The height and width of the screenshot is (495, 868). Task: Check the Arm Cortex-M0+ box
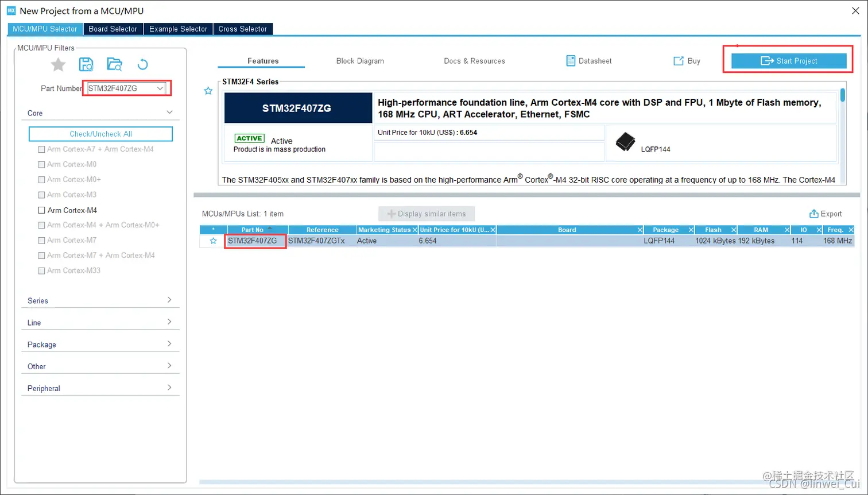41,180
